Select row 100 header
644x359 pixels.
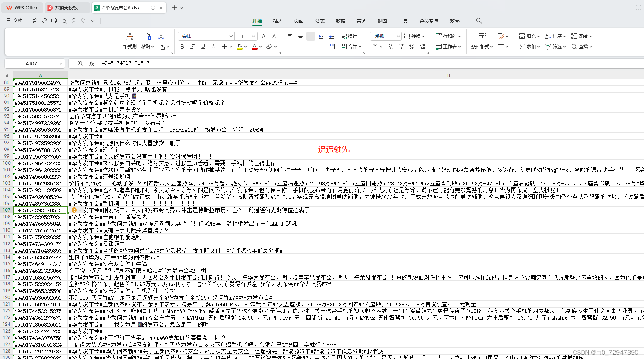pyautogui.click(x=7, y=163)
